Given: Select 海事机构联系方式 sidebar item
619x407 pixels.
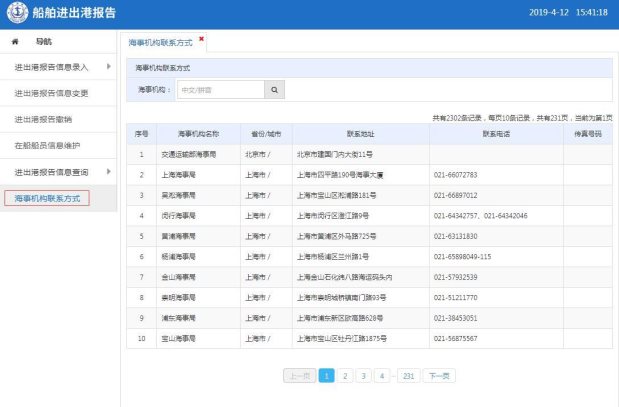Looking at the screenshot, I should (47, 198).
